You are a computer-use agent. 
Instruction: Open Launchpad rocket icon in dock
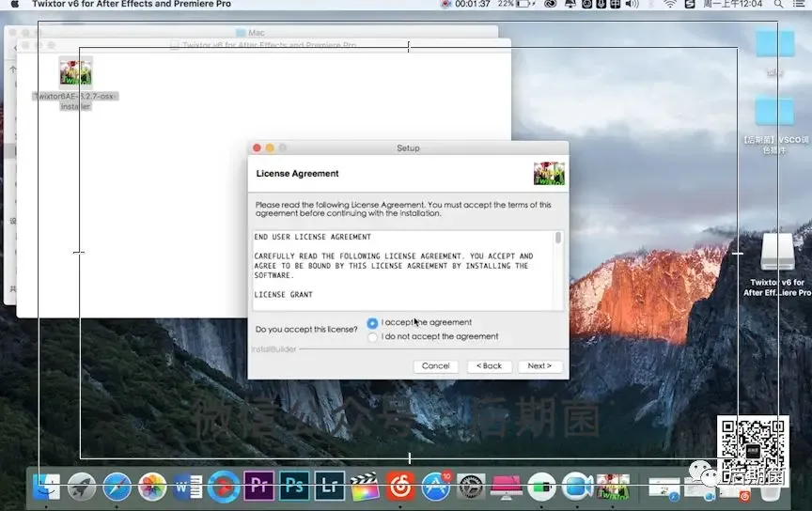82,487
